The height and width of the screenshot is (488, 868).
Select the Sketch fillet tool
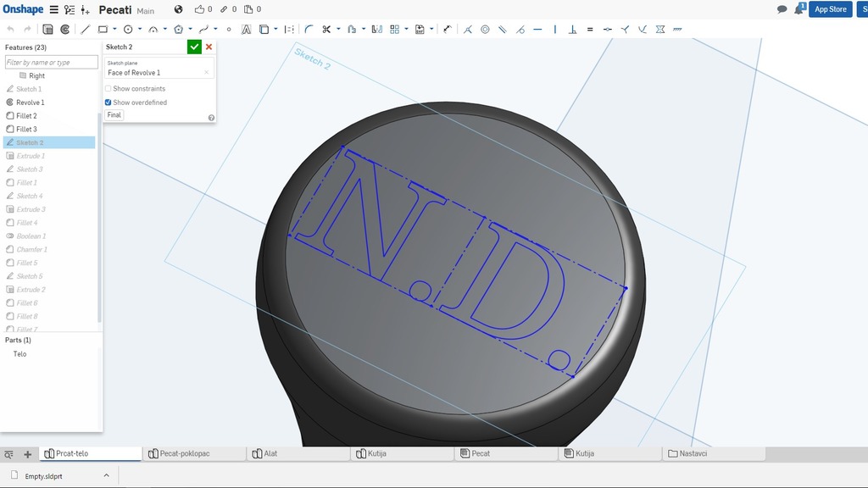tap(309, 29)
